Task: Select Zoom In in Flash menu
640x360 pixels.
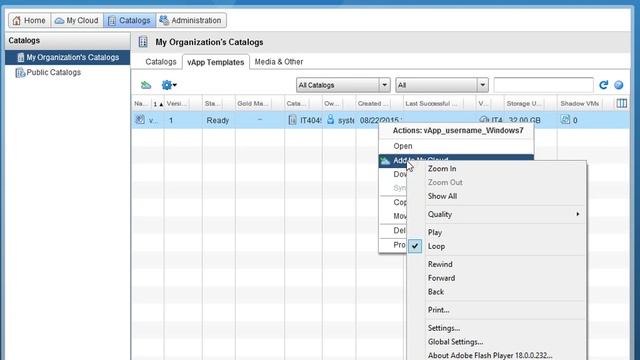Action: [442, 169]
